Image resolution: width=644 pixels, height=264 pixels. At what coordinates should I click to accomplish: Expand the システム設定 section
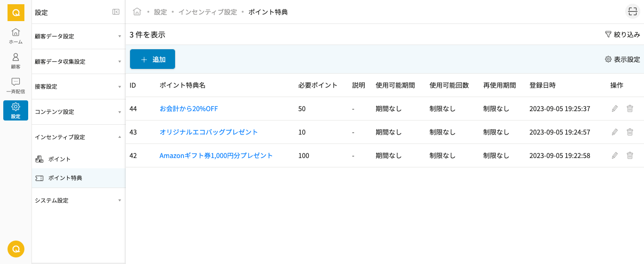pos(78,200)
